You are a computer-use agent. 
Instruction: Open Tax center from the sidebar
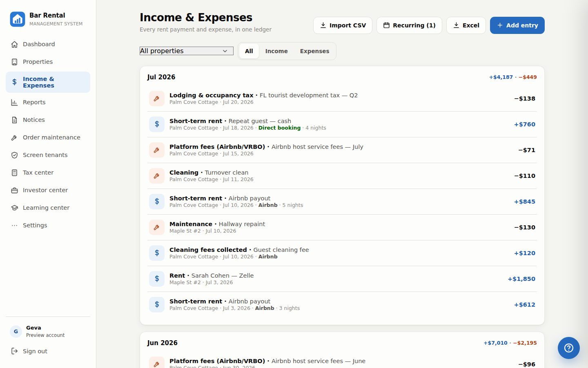pos(48,173)
